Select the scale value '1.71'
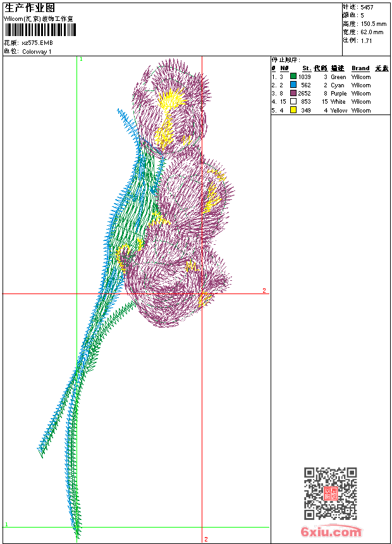The height and width of the screenshot is (544, 392). click(366, 40)
